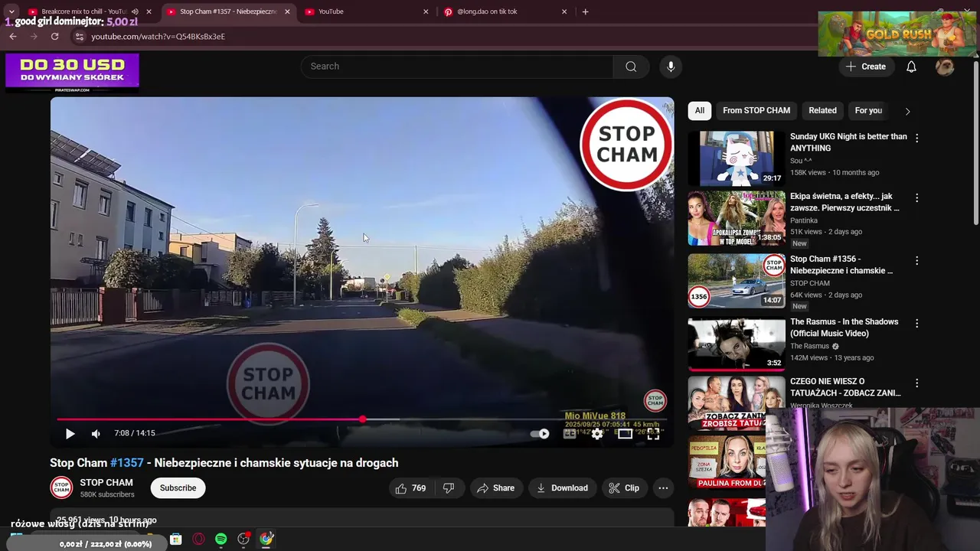Open the #1357 hashtag link in the title
The height and width of the screenshot is (551, 980).
tap(127, 463)
